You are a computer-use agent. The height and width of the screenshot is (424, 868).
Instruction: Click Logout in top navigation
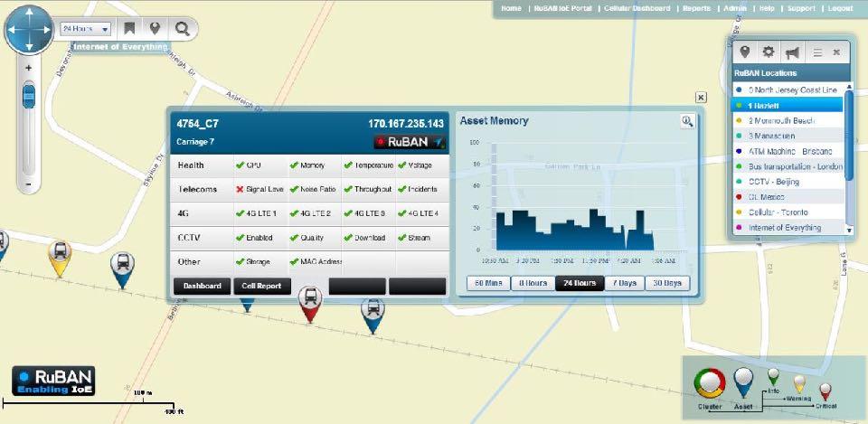click(840, 8)
